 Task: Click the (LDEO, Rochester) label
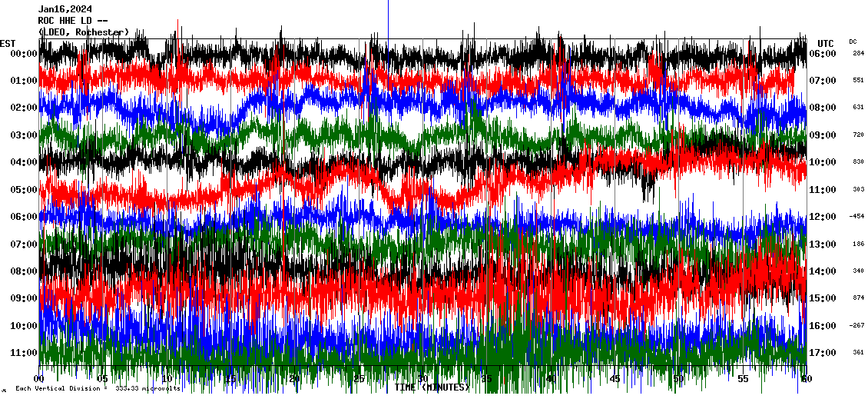coord(84,32)
